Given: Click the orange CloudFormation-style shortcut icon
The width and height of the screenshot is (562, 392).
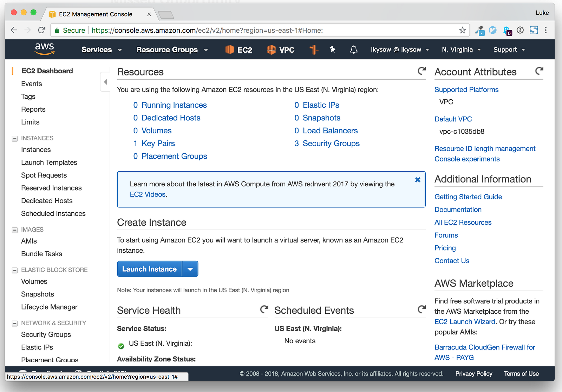Looking at the screenshot, I should pyautogui.click(x=314, y=50).
